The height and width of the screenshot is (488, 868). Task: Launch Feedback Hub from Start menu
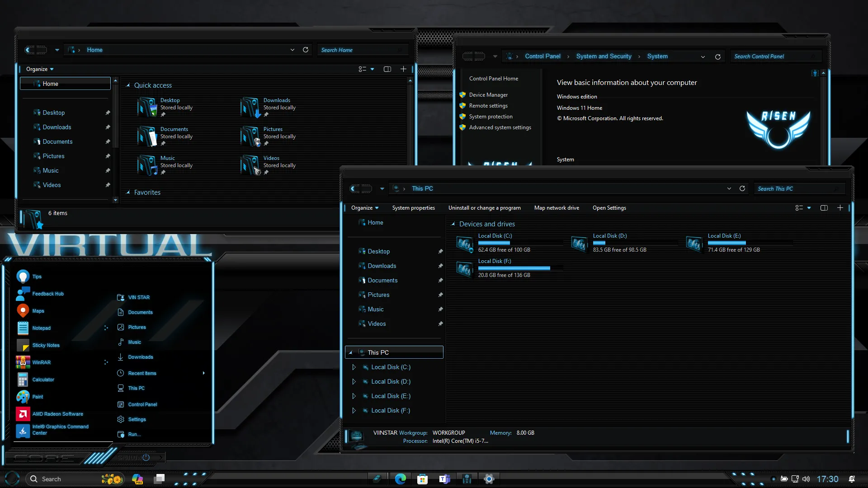pyautogui.click(x=23, y=294)
